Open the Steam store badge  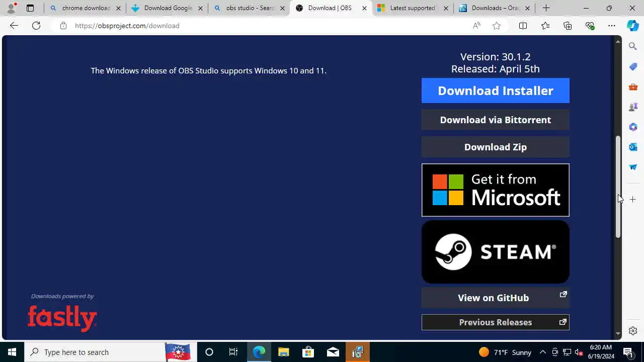[495, 252]
